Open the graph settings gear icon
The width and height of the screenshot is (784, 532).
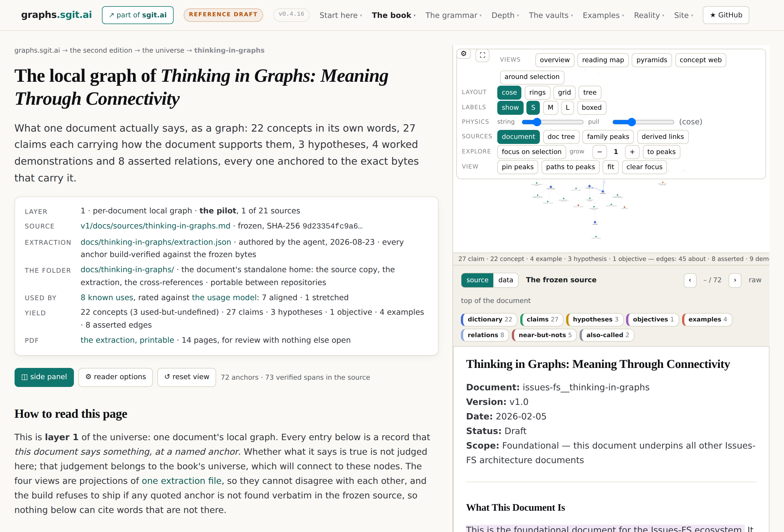(464, 54)
